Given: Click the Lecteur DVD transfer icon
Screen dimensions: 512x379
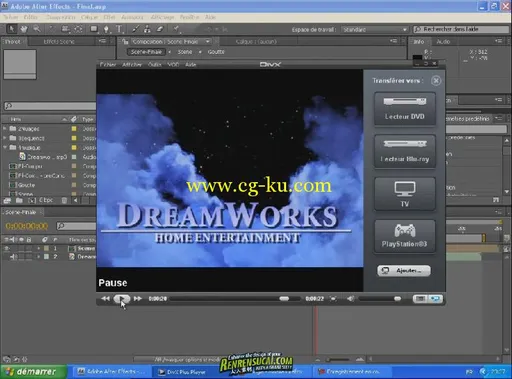Looking at the screenshot, I should coord(404,109).
